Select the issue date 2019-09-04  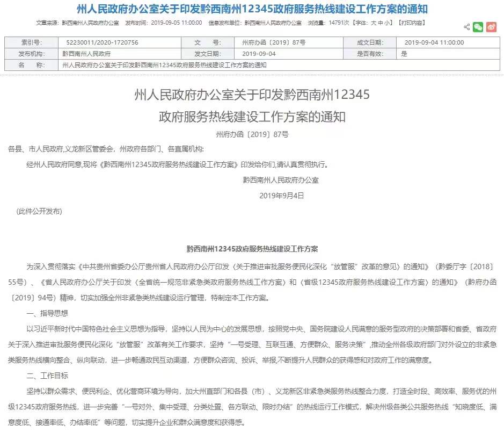(x=259, y=54)
